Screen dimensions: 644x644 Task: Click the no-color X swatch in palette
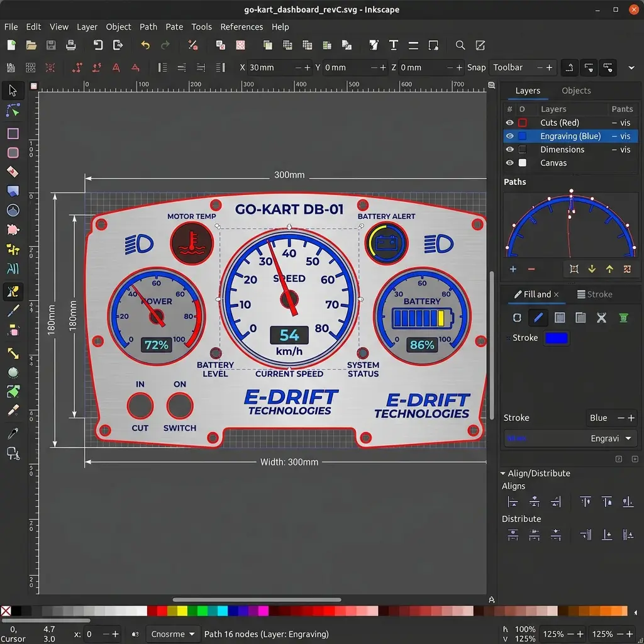point(6,611)
